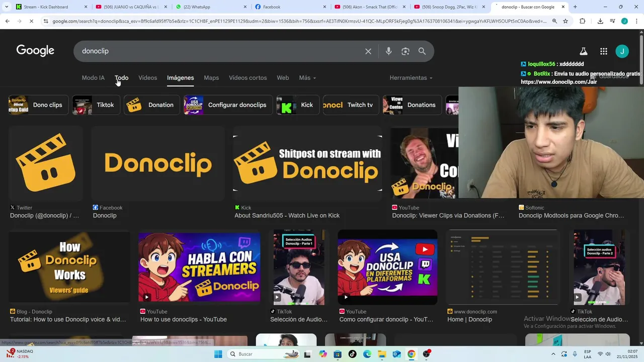Open the Chrome extensions puzzle icon

click(583, 21)
